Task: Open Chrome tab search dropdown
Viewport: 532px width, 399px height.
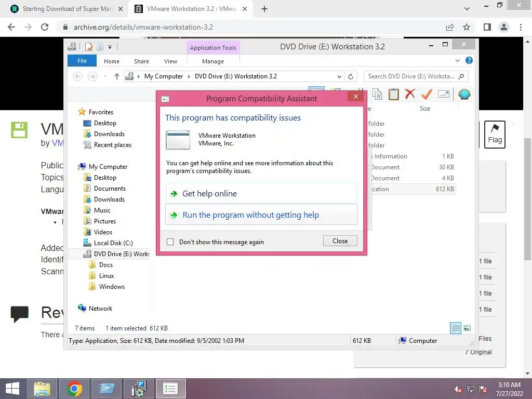Action: pos(467,9)
